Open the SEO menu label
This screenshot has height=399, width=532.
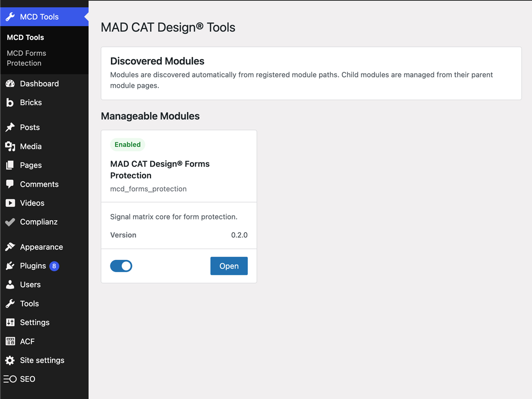click(x=27, y=379)
